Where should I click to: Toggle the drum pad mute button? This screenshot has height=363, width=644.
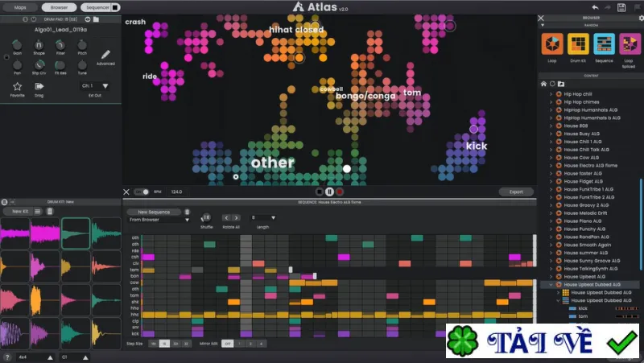pyautogui.click(x=34, y=19)
